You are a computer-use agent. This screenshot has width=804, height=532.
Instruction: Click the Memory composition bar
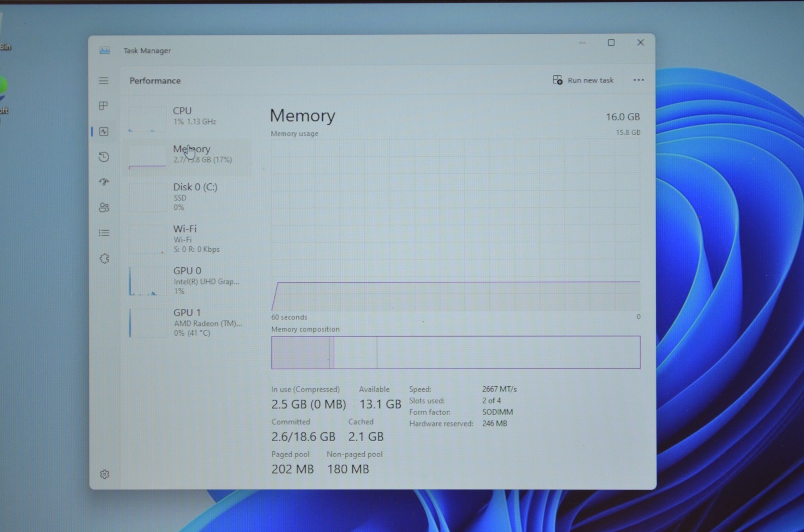pyautogui.click(x=456, y=352)
